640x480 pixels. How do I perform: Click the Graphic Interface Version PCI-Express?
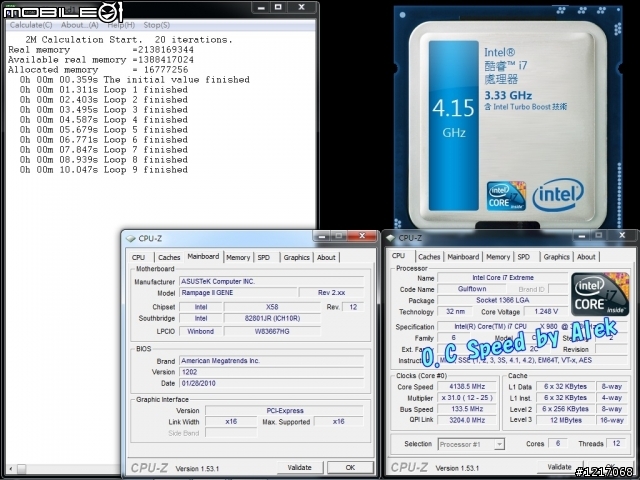284,411
